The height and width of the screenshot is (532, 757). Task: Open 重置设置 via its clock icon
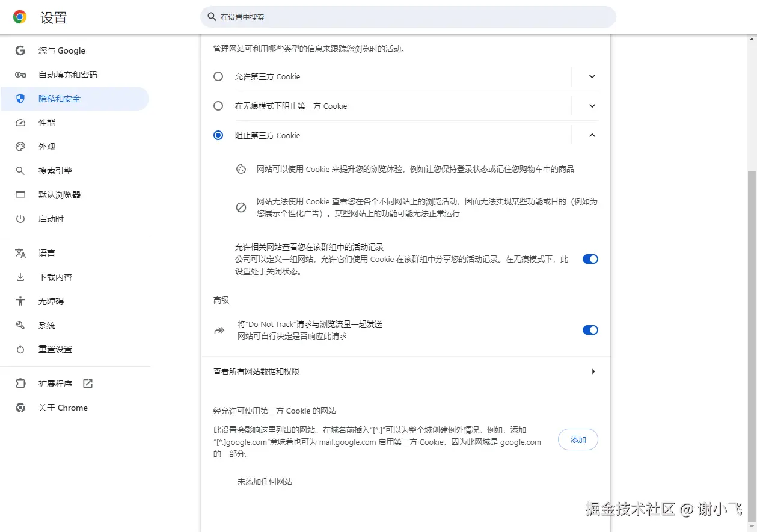pos(20,349)
